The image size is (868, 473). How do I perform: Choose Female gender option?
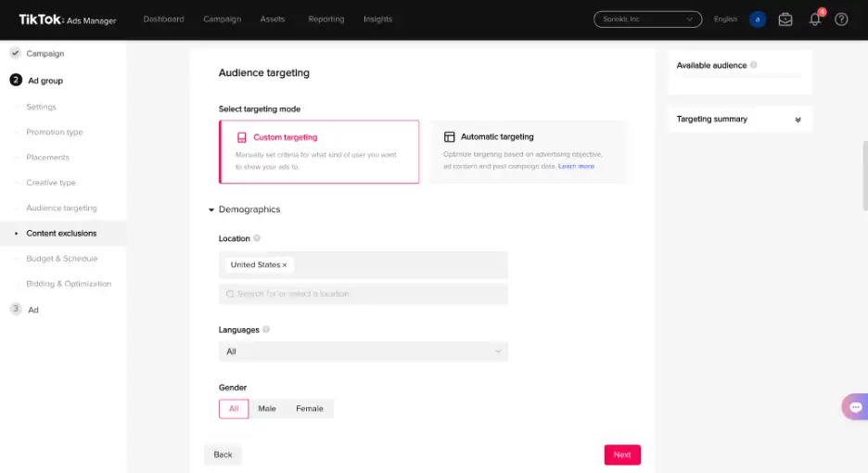(310, 409)
